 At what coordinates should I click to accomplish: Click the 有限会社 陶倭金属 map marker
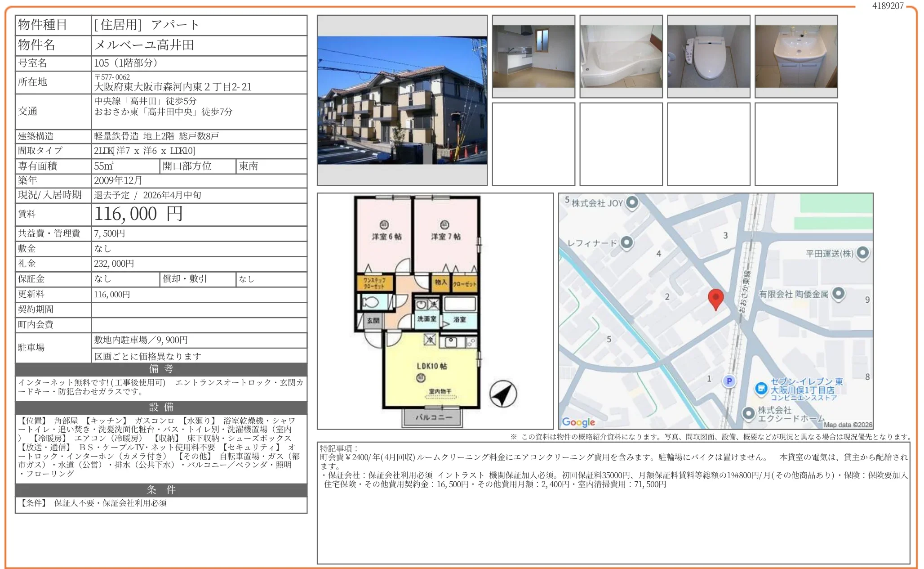[838, 294]
